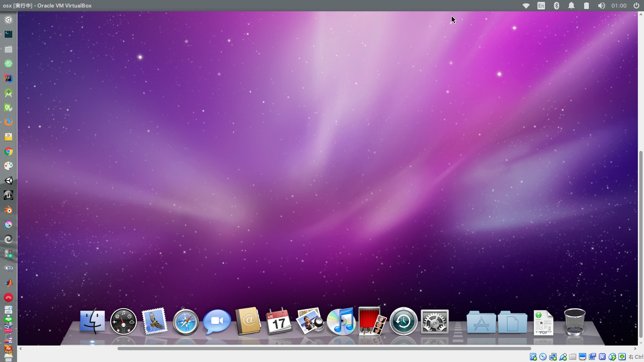The height and width of the screenshot is (362, 644).
Task: Launch Safari from the Dock
Action: 185,321
